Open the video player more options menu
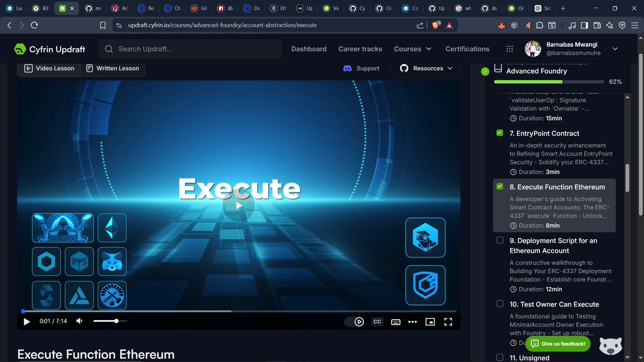 [412, 322]
